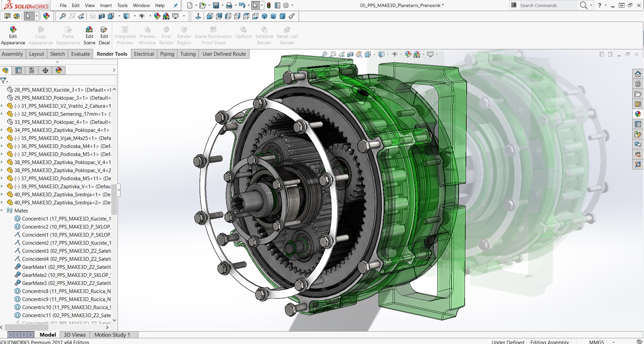Click the Rebuild traffic light icon
644x344 pixels.
pos(269,5)
